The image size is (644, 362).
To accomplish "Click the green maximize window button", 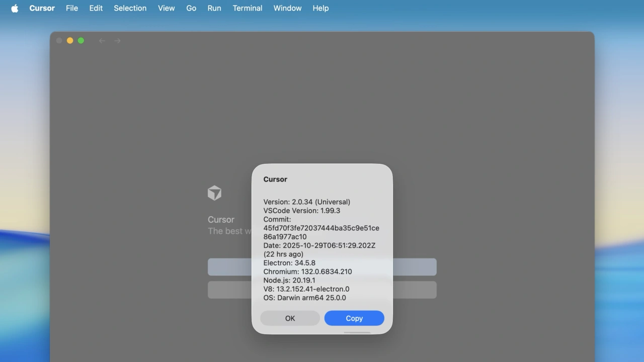I will 81,41.
